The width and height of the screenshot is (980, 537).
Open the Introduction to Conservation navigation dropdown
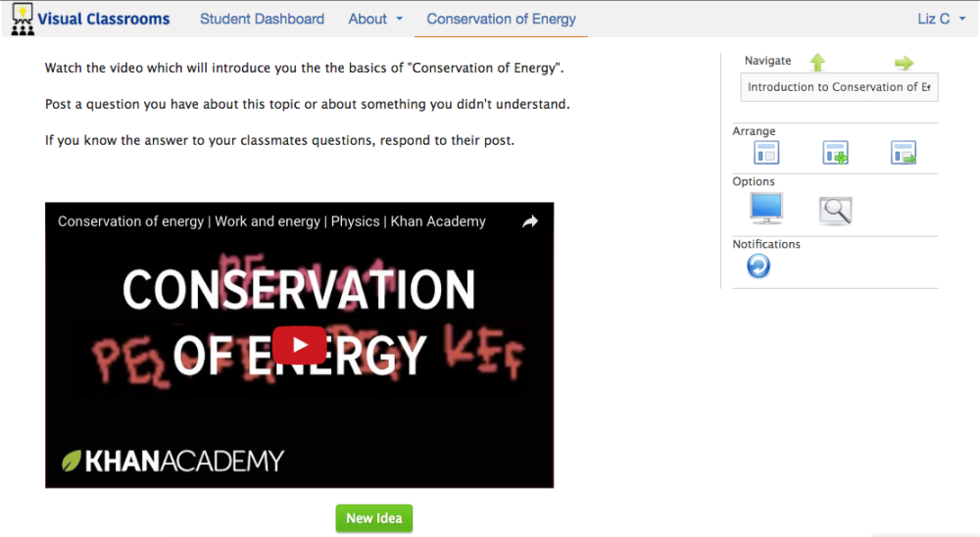tap(839, 87)
